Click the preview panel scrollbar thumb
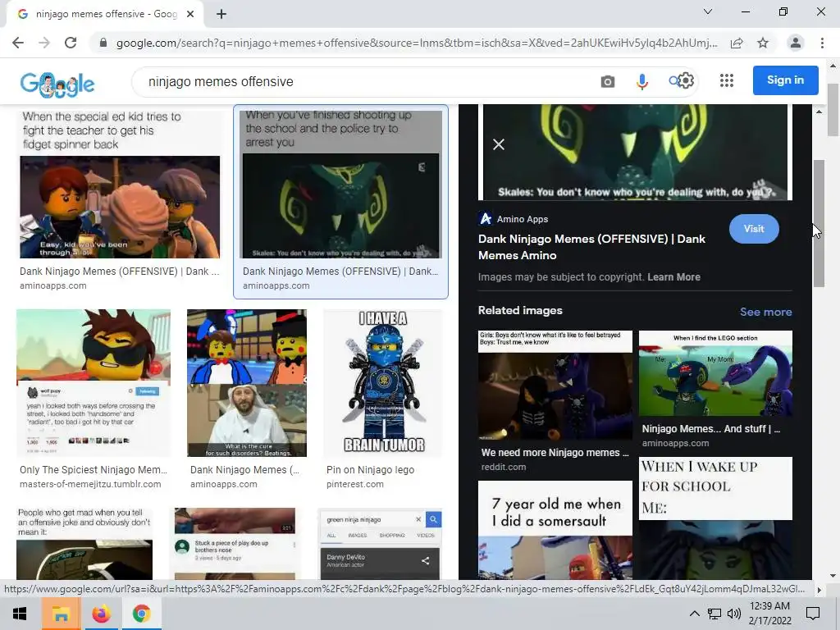 point(819,223)
